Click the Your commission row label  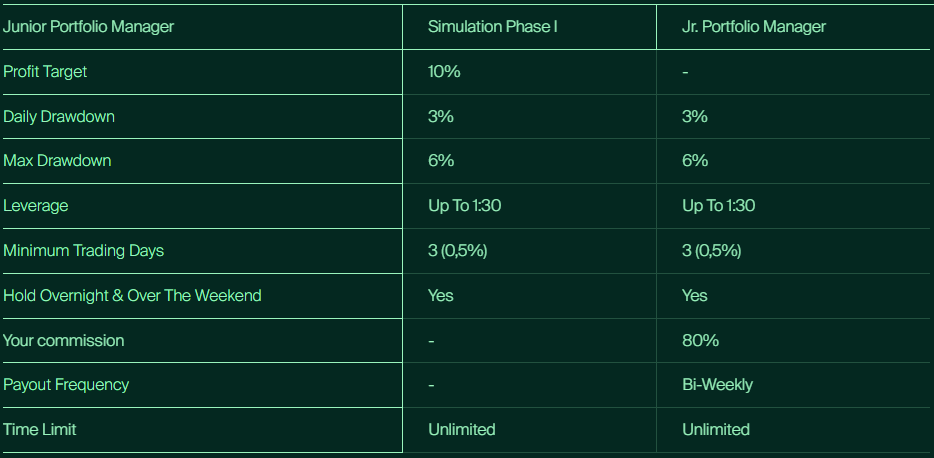tap(64, 340)
